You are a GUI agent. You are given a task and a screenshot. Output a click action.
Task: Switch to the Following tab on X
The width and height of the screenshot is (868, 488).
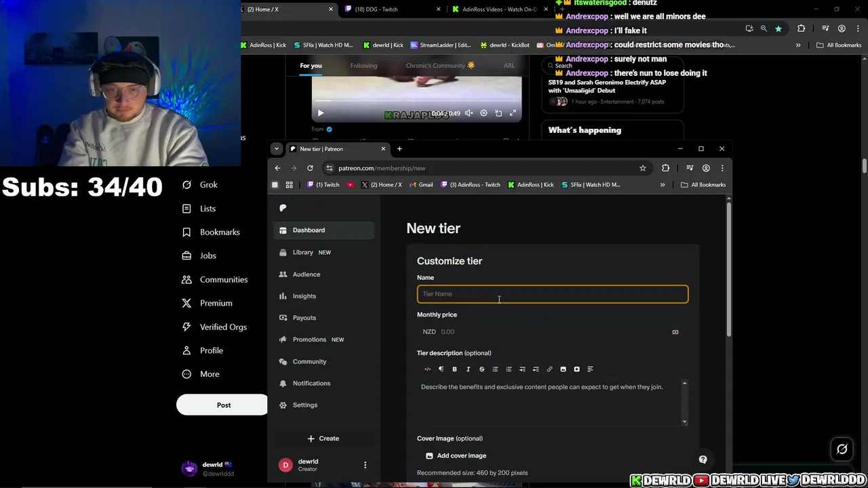tap(363, 66)
